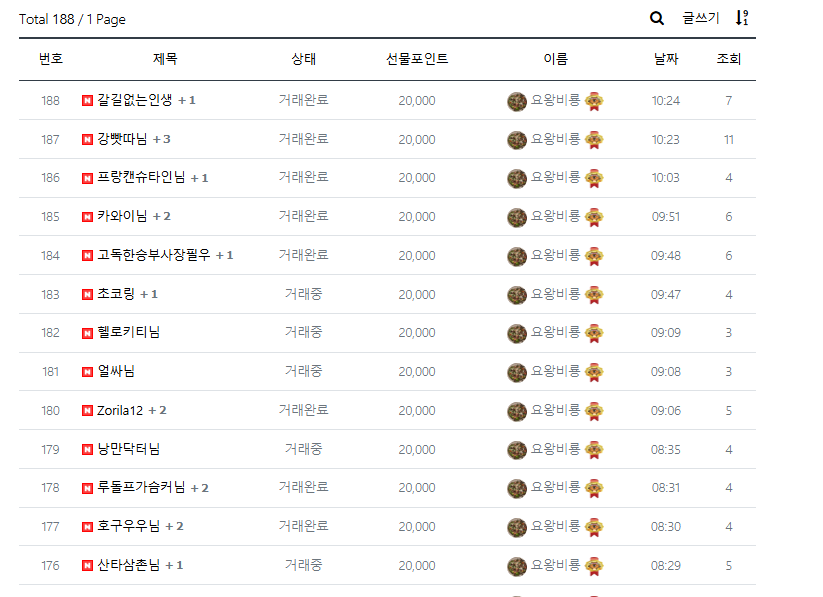Click the avatar next to 산타삼촌님 row
823x597 pixels.
click(517, 565)
